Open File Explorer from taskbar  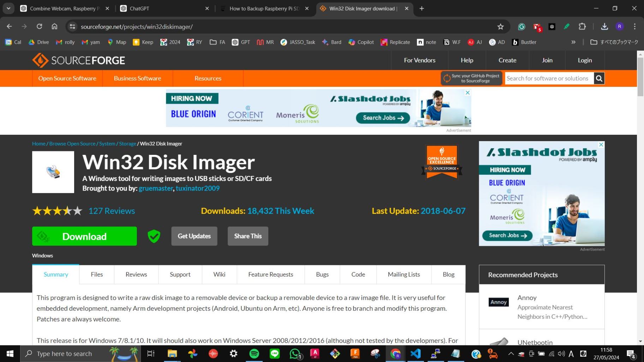coord(172,354)
